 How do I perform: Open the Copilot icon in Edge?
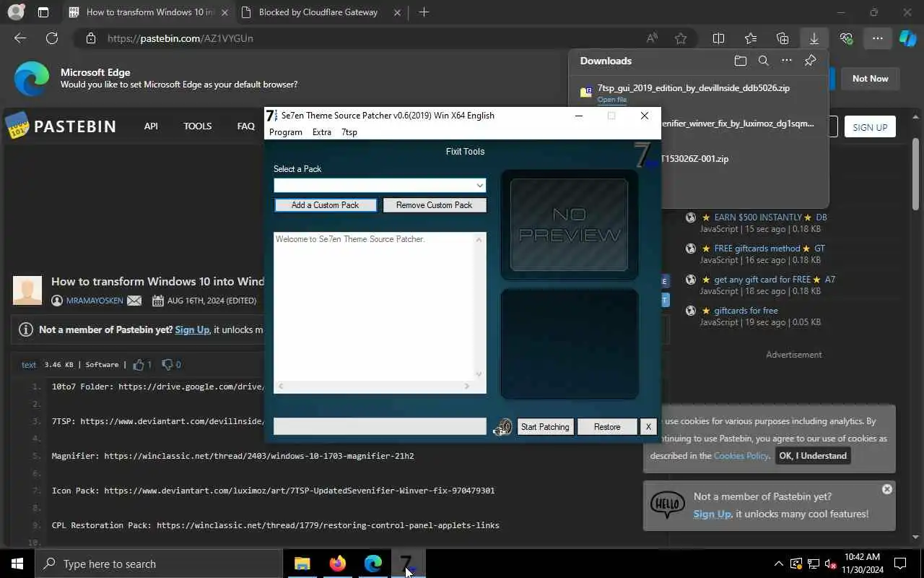point(908,38)
